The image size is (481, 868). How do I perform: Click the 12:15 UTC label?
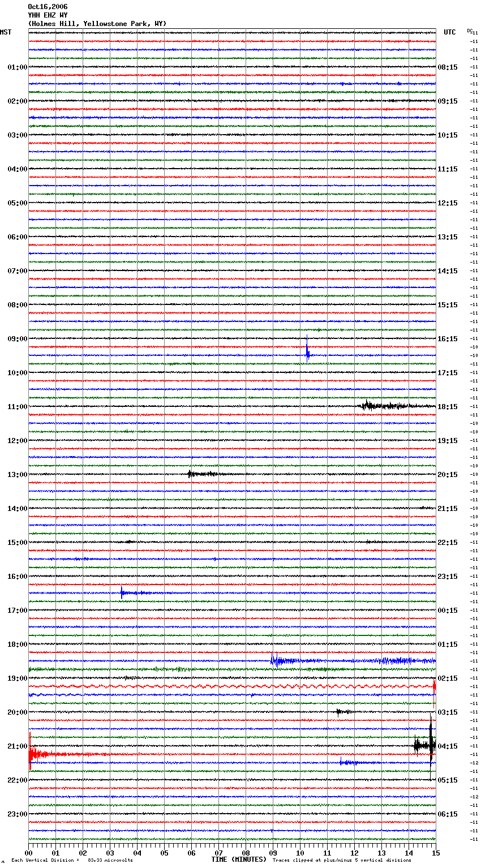coord(448,203)
